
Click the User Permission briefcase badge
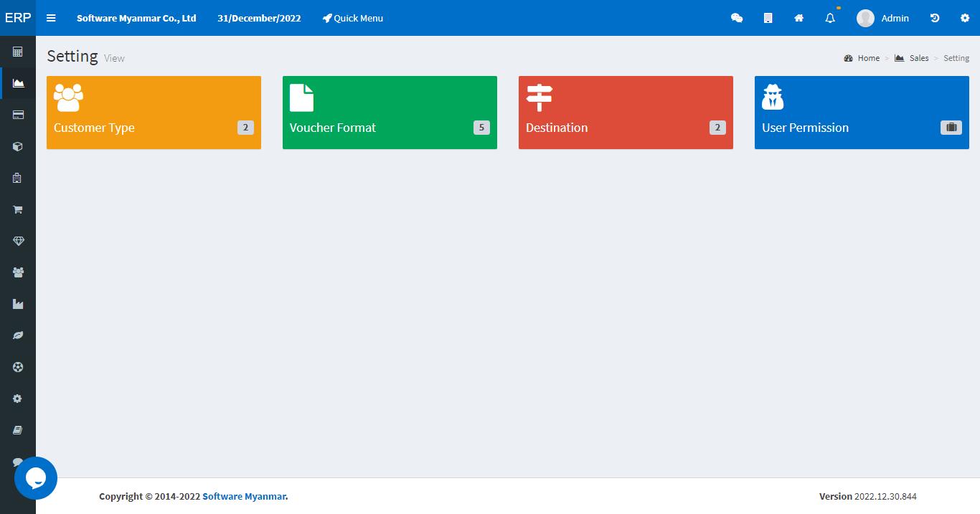[x=951, y=128]
